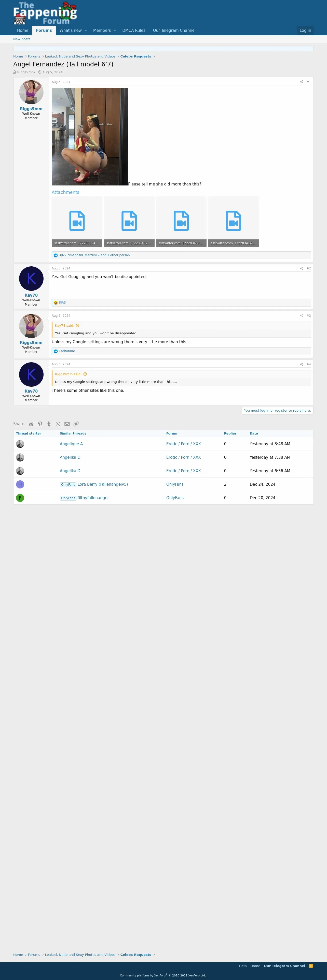Open post permalink #1
The width and height of the screenshot is (327, 980).
point(308,82)
